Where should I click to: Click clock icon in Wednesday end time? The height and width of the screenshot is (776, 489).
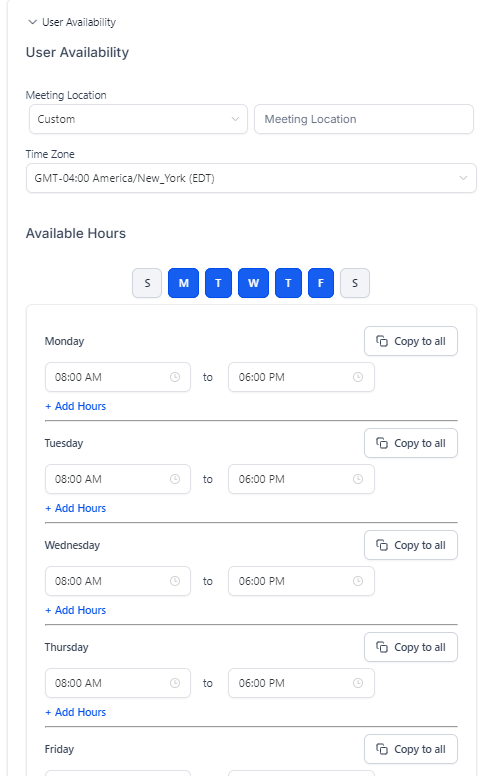(358, 581)
